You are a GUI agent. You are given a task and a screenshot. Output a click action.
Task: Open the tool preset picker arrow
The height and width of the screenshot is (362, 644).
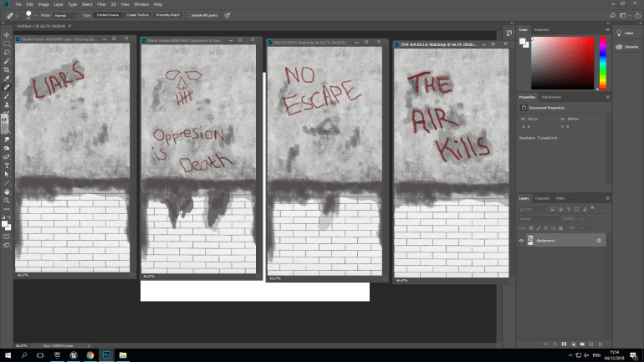click(17, 16)
